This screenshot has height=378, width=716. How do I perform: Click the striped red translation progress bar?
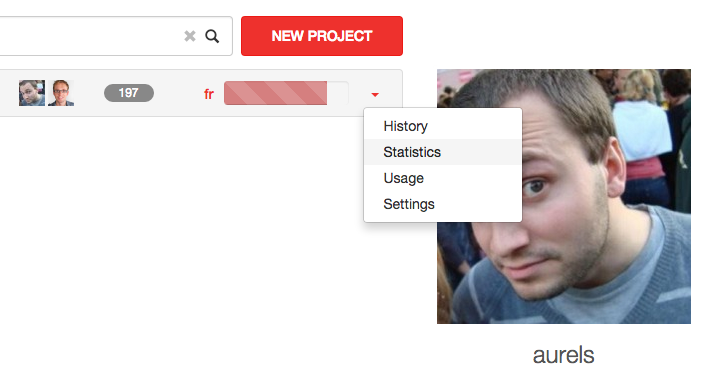[x=275, y=93]
